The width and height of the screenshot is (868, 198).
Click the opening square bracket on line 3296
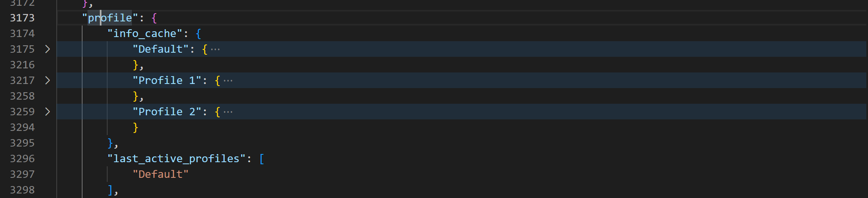click(262, 158)
